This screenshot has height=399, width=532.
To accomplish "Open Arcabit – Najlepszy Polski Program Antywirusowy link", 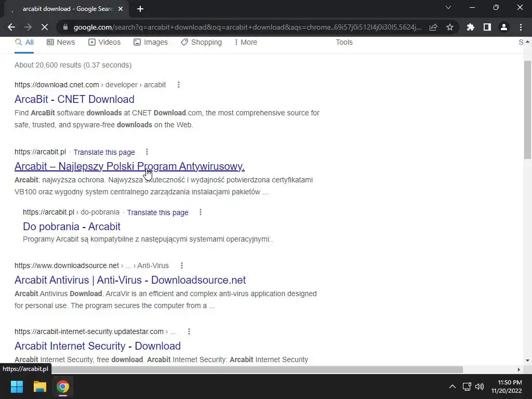I will click(x=129, y=166).
